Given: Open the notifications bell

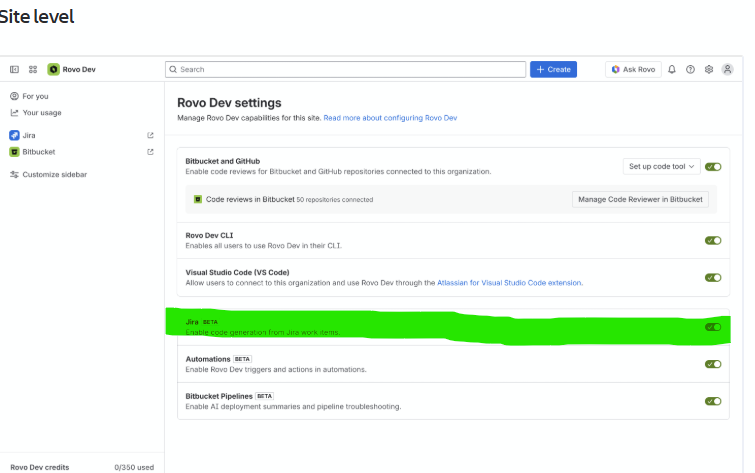Looking at the screenshot, I should (672, 69).
